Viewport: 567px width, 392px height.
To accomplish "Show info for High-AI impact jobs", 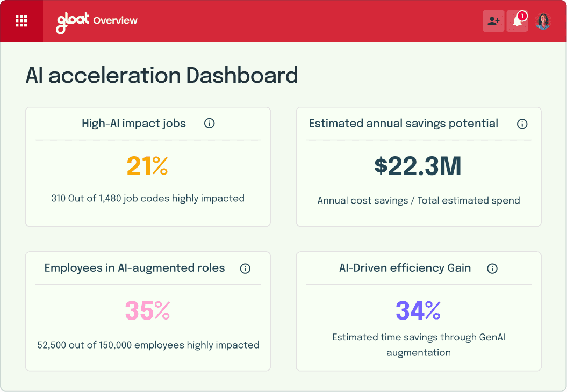I will click(210, 123).
